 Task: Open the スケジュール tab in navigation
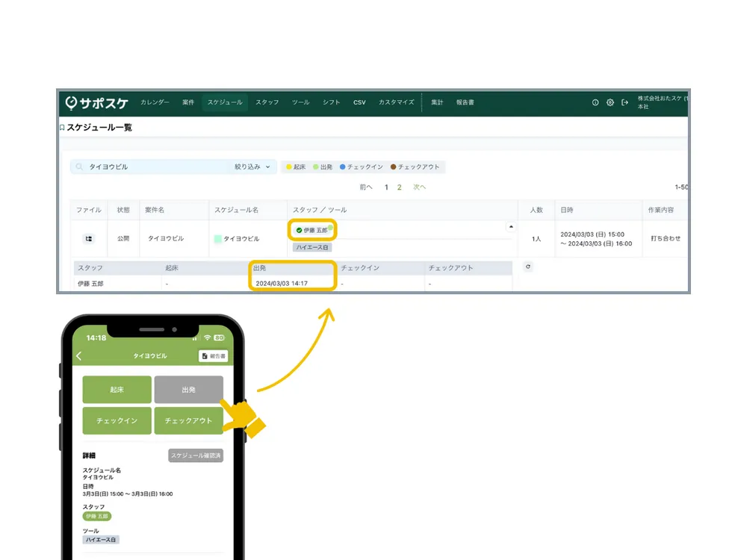tap(225, 102)
